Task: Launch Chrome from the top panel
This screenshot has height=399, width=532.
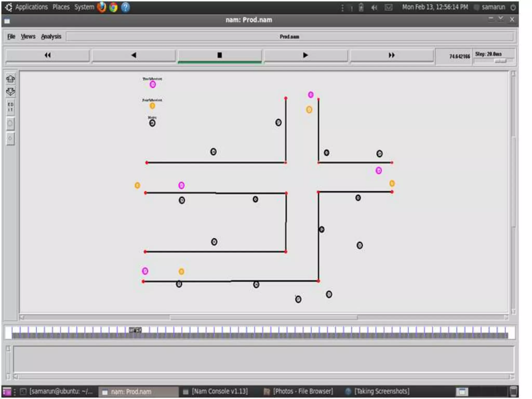Action: (113, 7)
